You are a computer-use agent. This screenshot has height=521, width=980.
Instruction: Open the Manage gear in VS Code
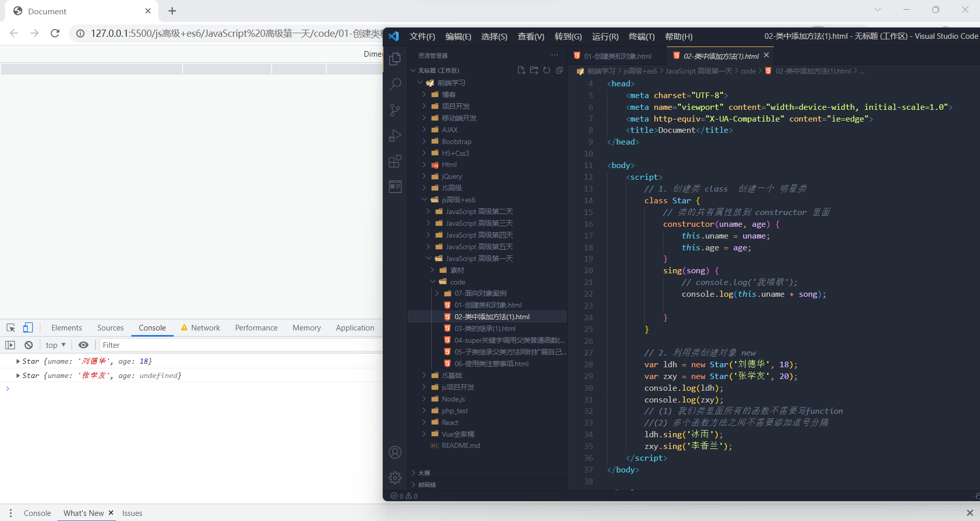click(x=395, y=478)
